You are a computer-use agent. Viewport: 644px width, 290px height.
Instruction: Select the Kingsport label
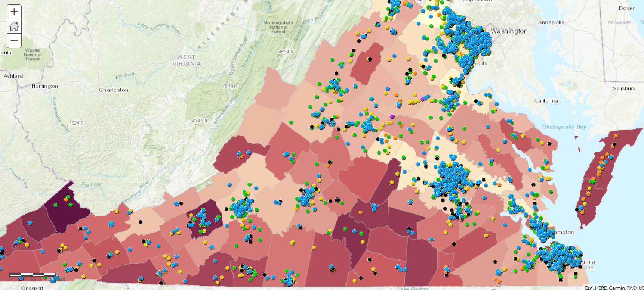pyautogui.click(x=32, y=288)
